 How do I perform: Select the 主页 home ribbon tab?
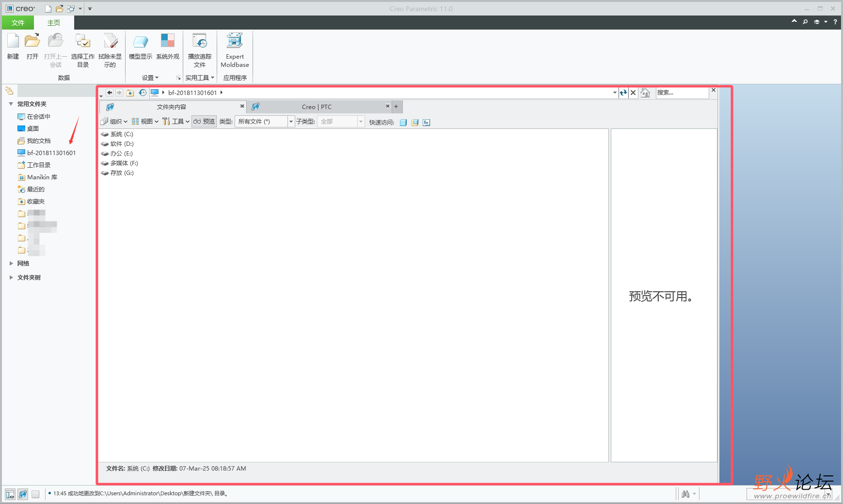[54, 23]
